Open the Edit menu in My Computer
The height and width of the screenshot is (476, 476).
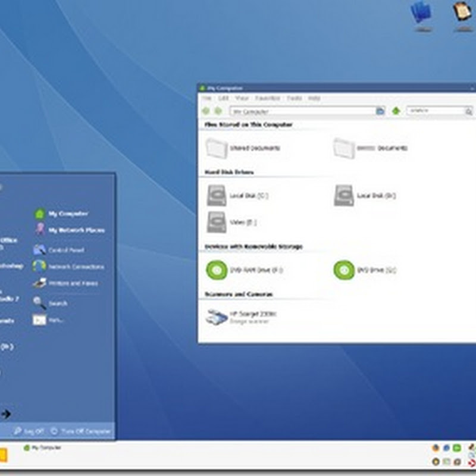pos(223,98)
